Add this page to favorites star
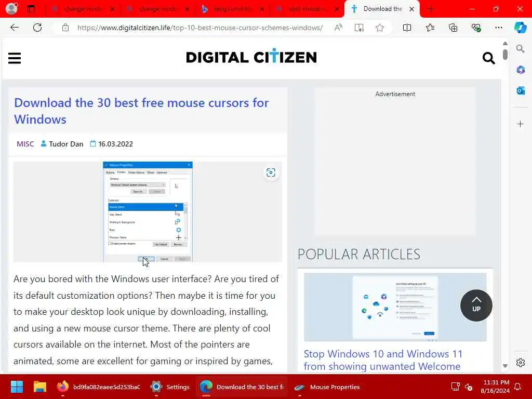Screen dimensions: 532x399 point(380,28)
